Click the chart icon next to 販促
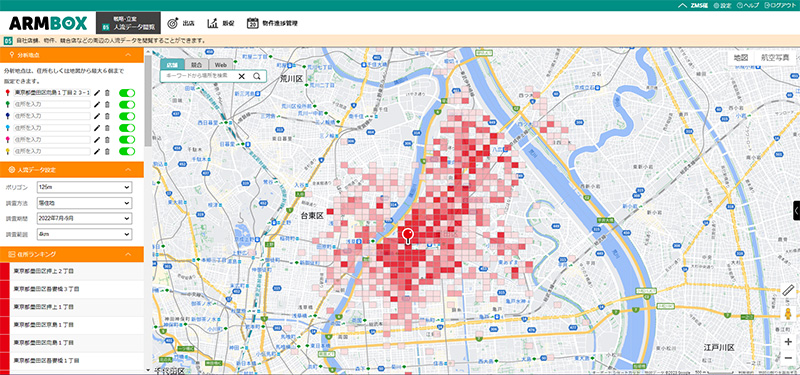 tap(213, 23)
